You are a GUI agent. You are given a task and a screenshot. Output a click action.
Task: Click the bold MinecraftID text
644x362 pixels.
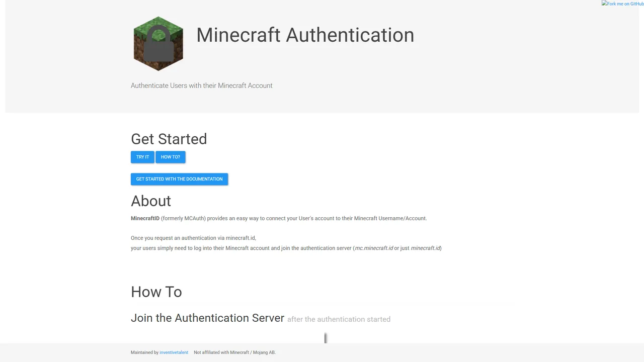145,218
